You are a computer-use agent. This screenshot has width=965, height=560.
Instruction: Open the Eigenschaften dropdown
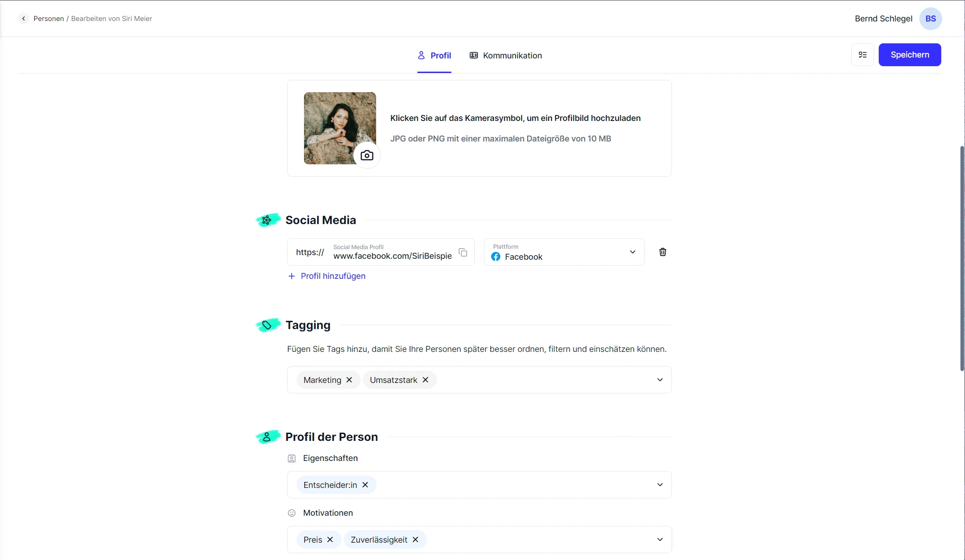(x=659, y=485)
